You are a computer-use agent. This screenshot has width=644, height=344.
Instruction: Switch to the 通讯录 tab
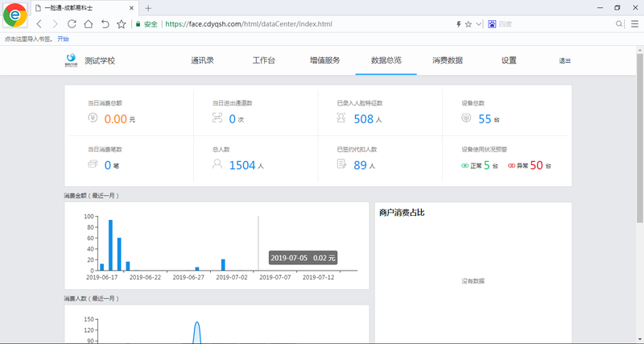(202, 60)
